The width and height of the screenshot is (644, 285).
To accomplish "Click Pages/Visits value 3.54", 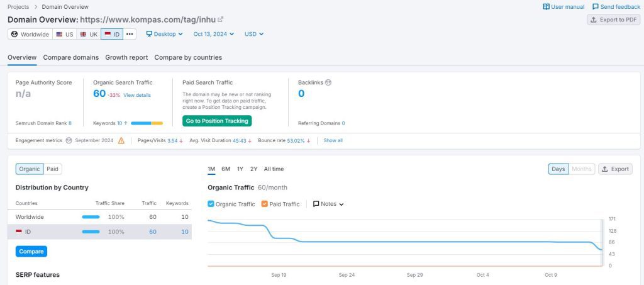I will 172,140.
